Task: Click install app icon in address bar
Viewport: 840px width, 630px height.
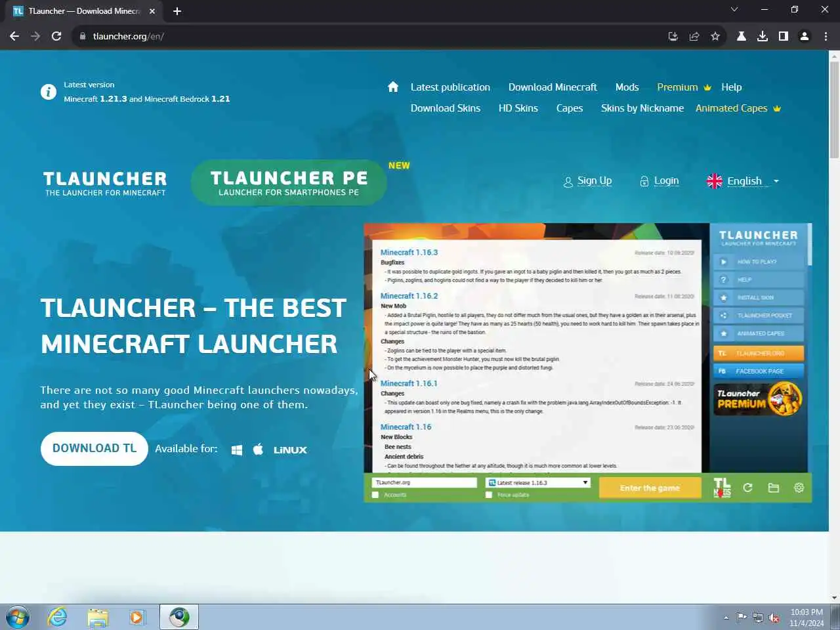Action: click(673, 36)
